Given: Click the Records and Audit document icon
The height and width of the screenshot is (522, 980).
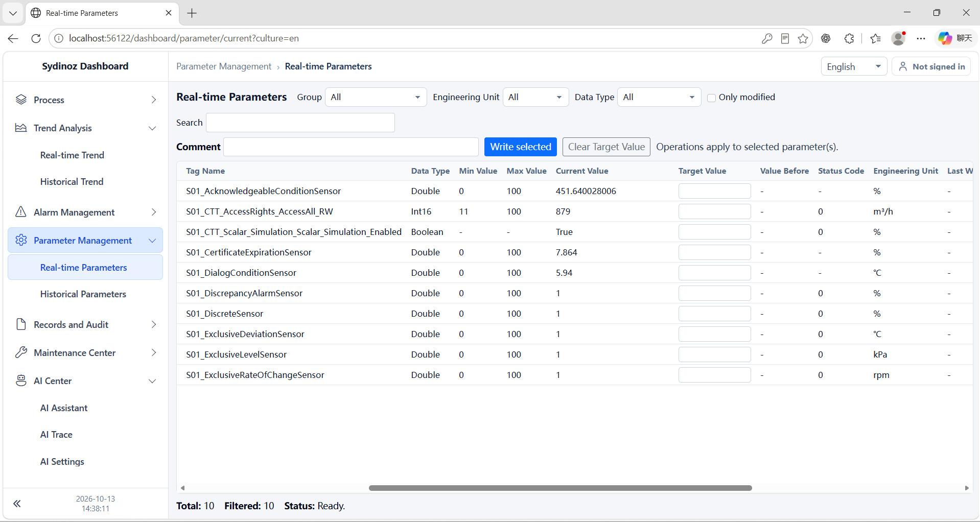Looking at the screenshot, I should click(x=21, y=324).
